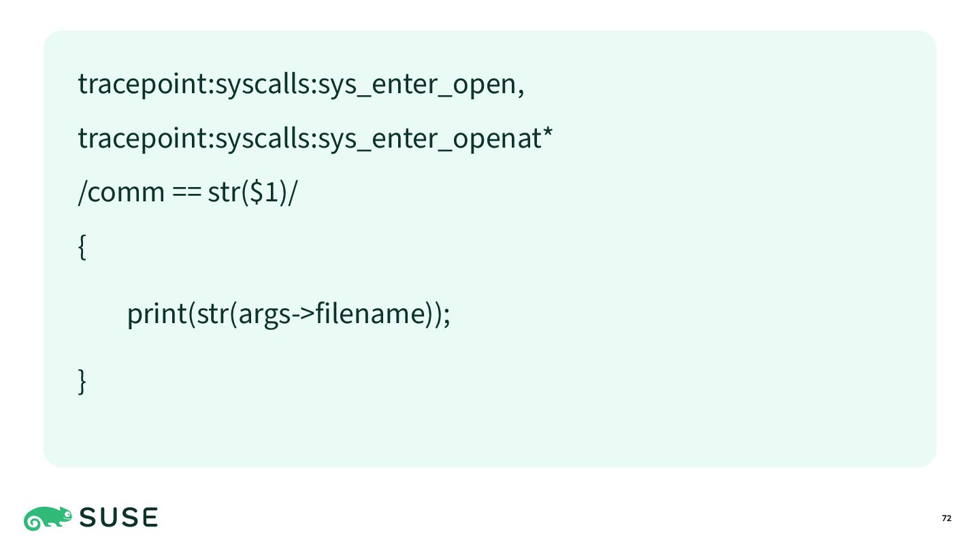Click the /comm == str($1)/ filter line

(189, 193)
